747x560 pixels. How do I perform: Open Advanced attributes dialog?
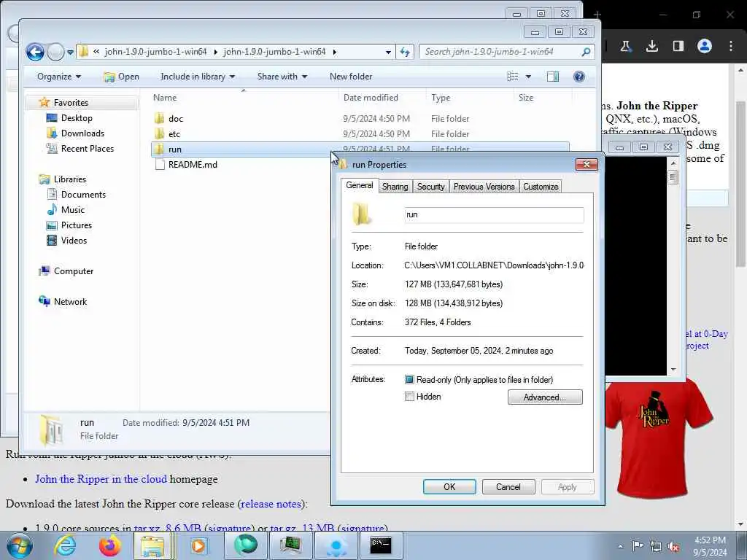pyautogui.click(x=545, y=397)
